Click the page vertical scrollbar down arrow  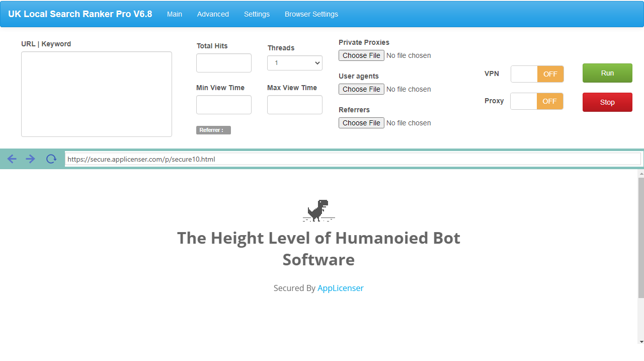click(640, 341)
